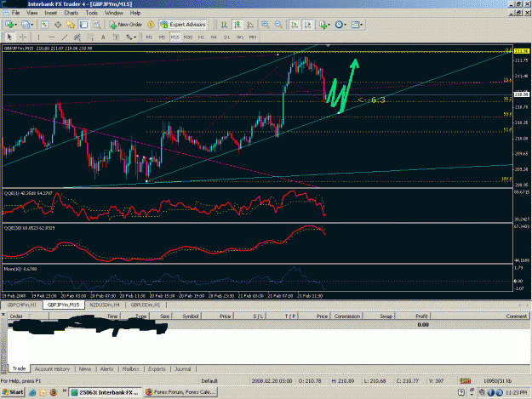Zoom in on the chart

(266, 25)
